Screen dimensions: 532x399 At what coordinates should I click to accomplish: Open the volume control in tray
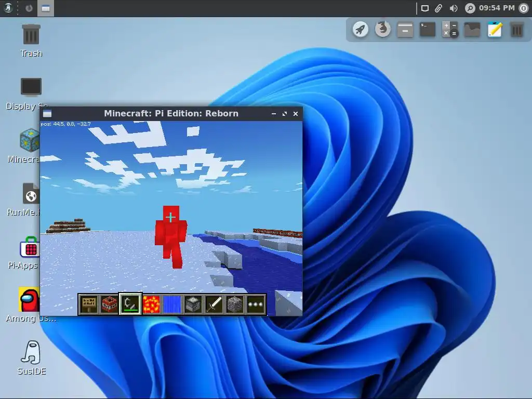point(453,8)
